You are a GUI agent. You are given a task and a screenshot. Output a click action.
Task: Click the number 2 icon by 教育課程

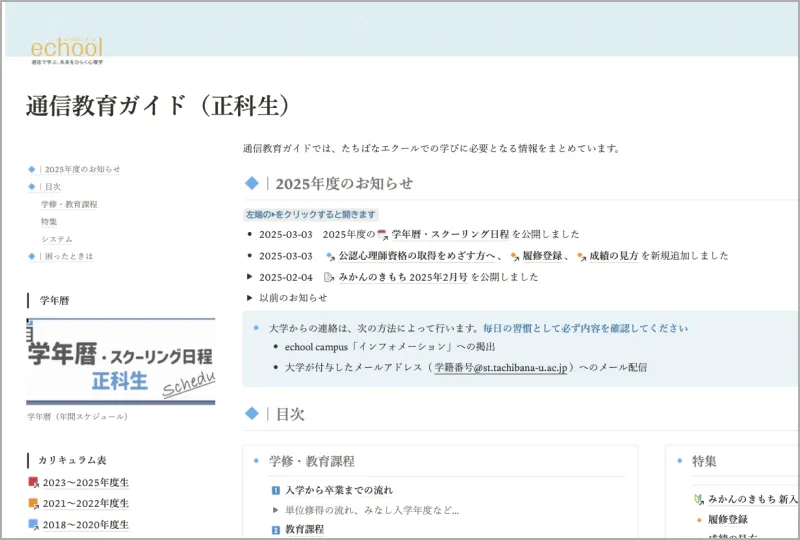pos(276,530)
